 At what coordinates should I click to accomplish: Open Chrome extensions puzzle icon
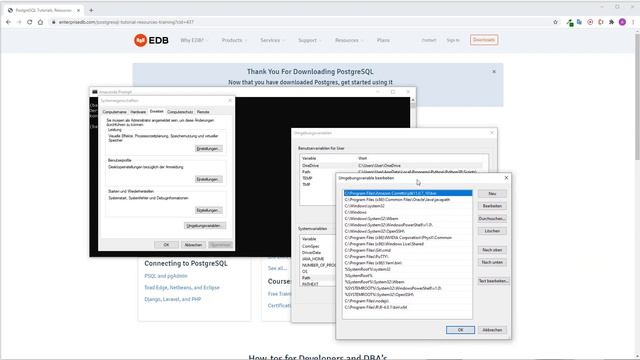click(611, 22)
